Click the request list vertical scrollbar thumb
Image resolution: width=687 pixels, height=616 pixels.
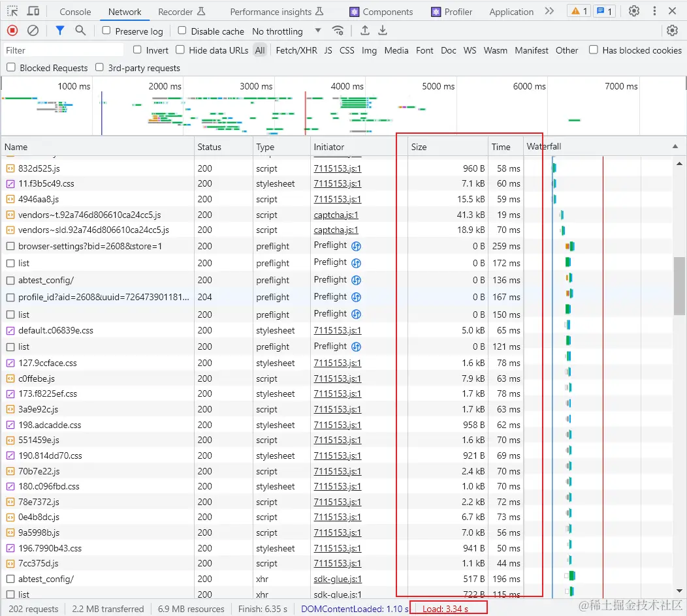pos(679,286)
